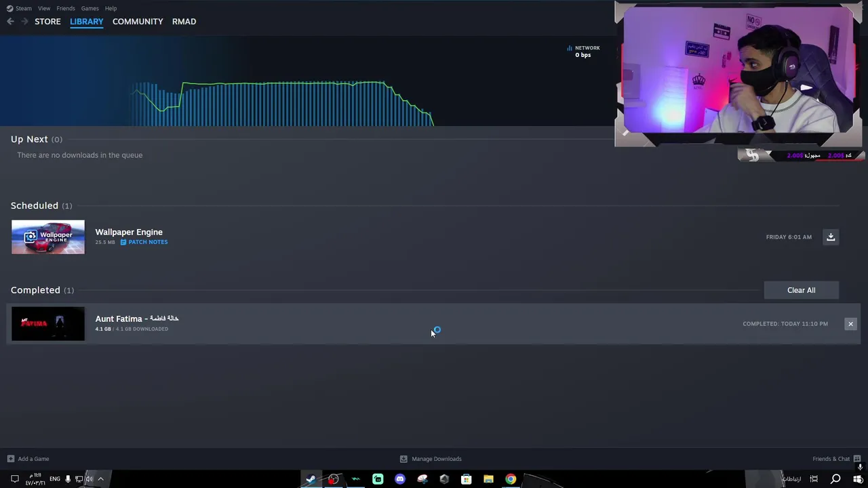Click the Wallpaper Engine thumbnail
The width and height of the screenshot is (868, 488).
(48, 237)
